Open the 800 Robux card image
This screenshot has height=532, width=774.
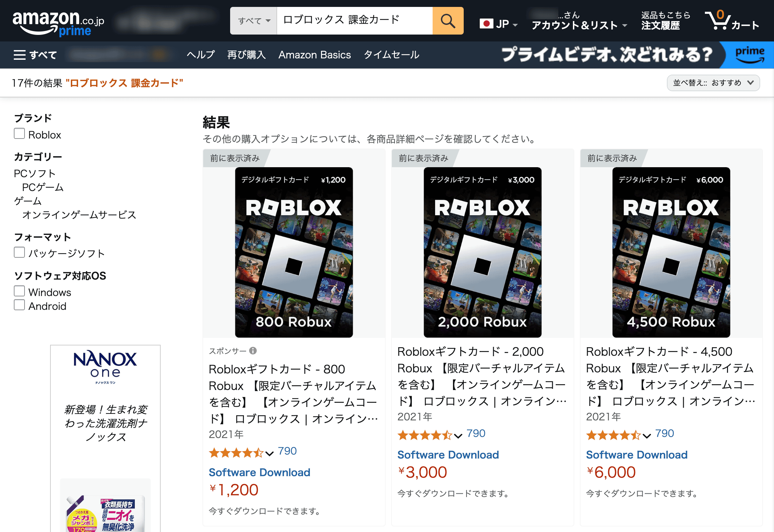click(294, 252)
